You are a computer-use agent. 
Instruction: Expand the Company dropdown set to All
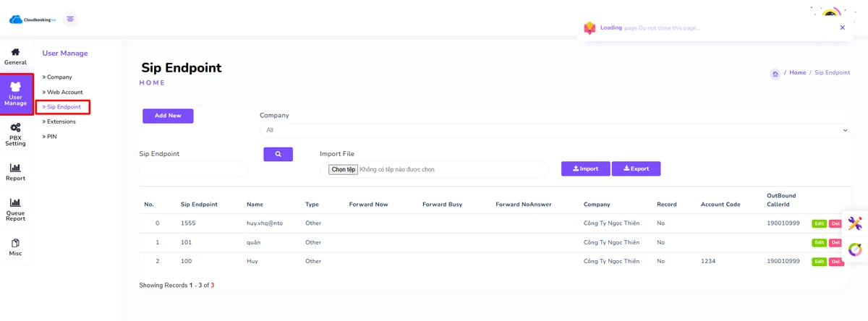click(556, 130)
